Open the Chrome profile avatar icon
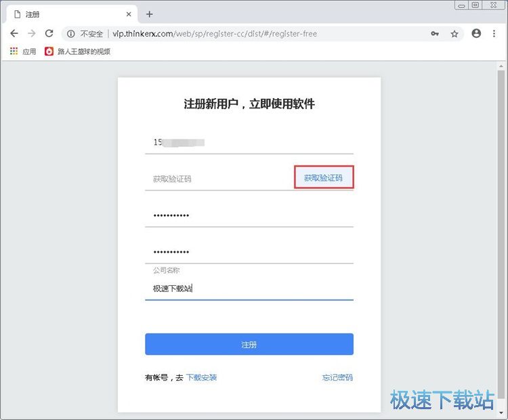 (476, 33)
